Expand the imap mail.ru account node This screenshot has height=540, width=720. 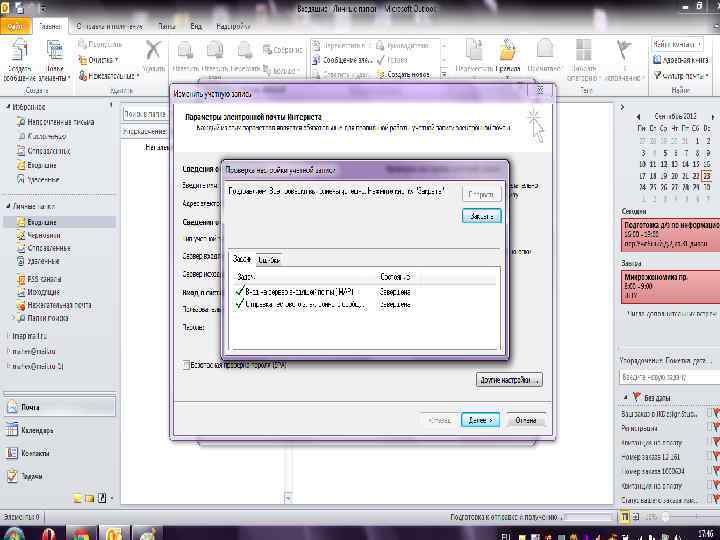click(8, 336)
